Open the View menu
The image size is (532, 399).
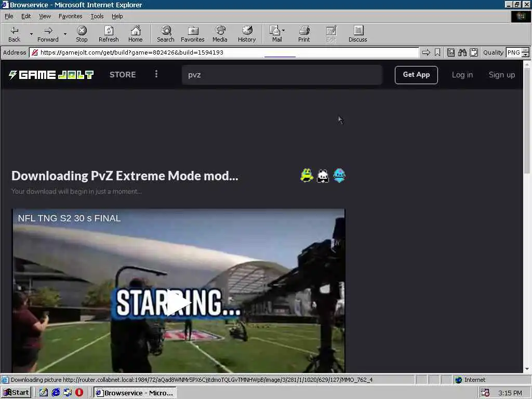pos(45,16)
